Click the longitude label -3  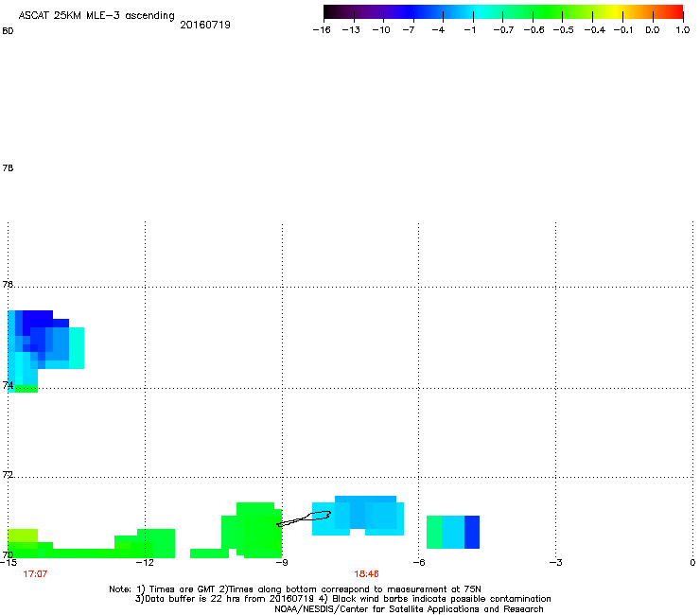point(555,563)
